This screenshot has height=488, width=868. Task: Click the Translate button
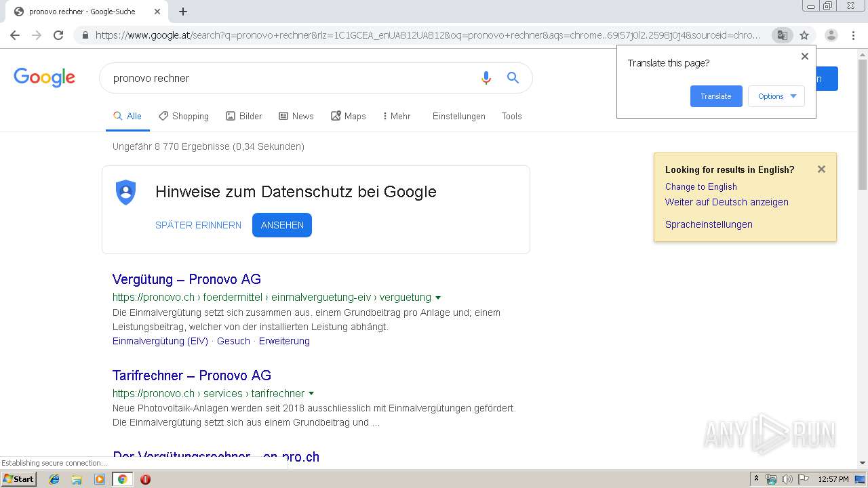point(716,96)
